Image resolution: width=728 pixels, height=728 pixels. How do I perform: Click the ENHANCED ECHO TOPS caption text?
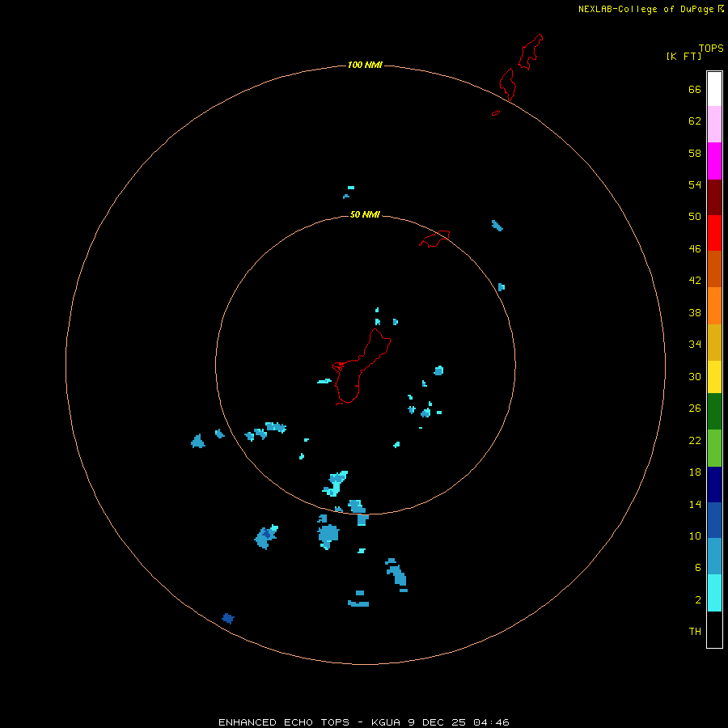click(284, 722)
